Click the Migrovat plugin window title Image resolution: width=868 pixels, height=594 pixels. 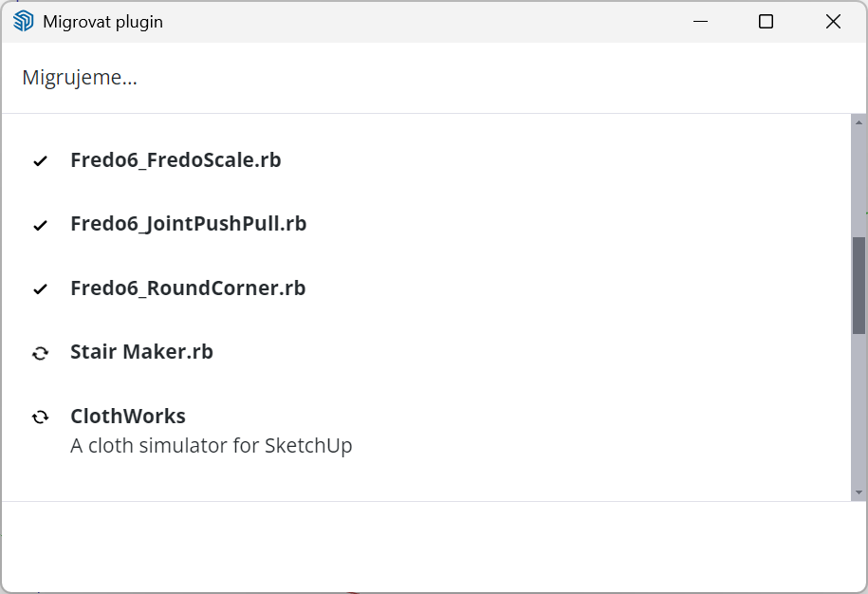(102, 22)
